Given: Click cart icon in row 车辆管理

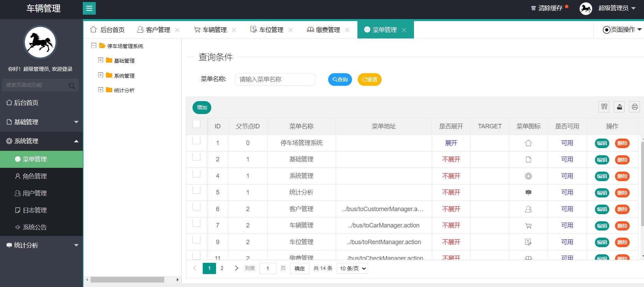Looking at the screenshot, I should coord(528,226).
